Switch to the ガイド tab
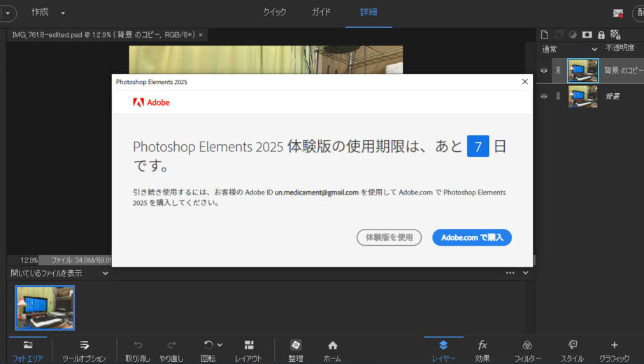This screenshot has height=364, width=644. click(321, 13)
